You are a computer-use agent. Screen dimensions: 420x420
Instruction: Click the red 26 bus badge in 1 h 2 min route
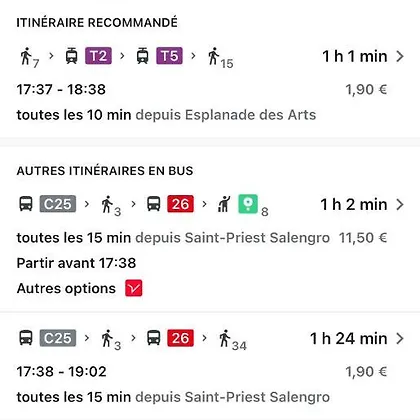[x=180, y=204]
